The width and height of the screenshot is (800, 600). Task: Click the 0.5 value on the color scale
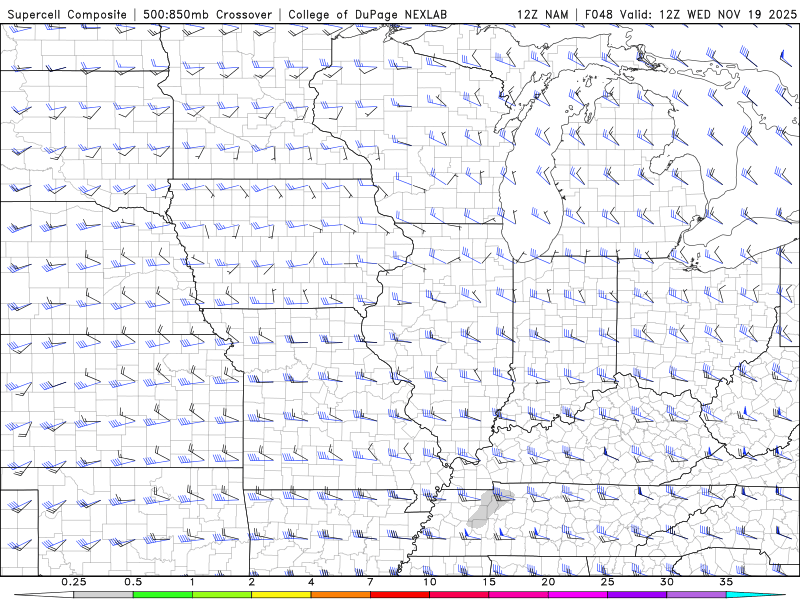tap(133, 582)
